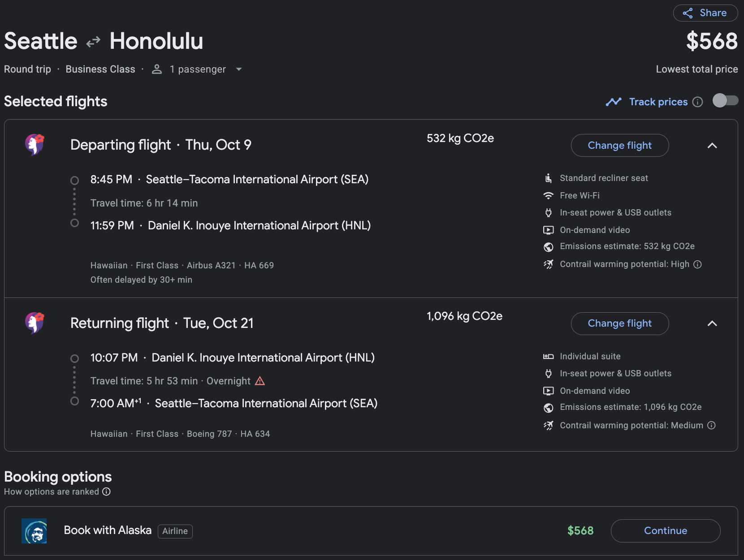Click the 11:59 PM Daniel K. Inouye arrival line

230,226
